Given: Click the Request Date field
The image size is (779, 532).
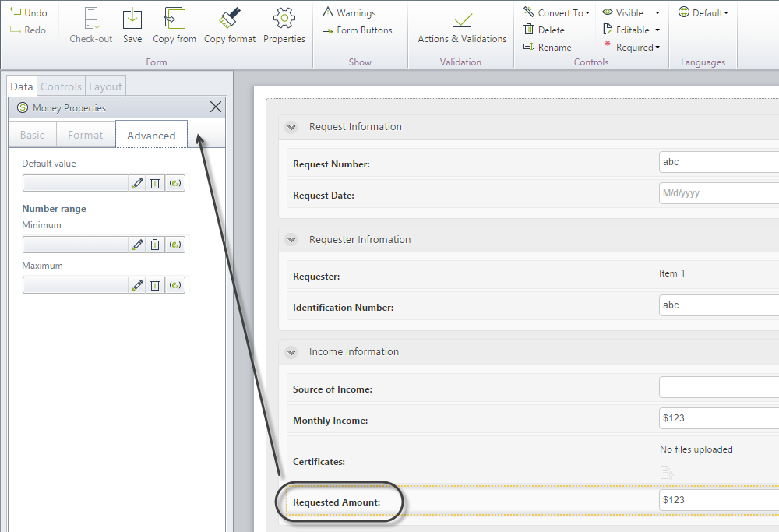Looking at the screenshot, I should pos(719,193).
